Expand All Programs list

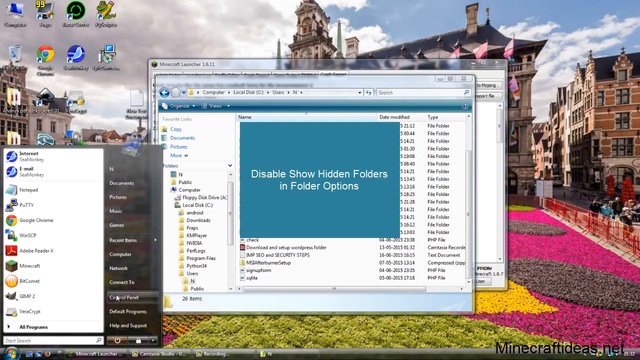click(52, 327)
